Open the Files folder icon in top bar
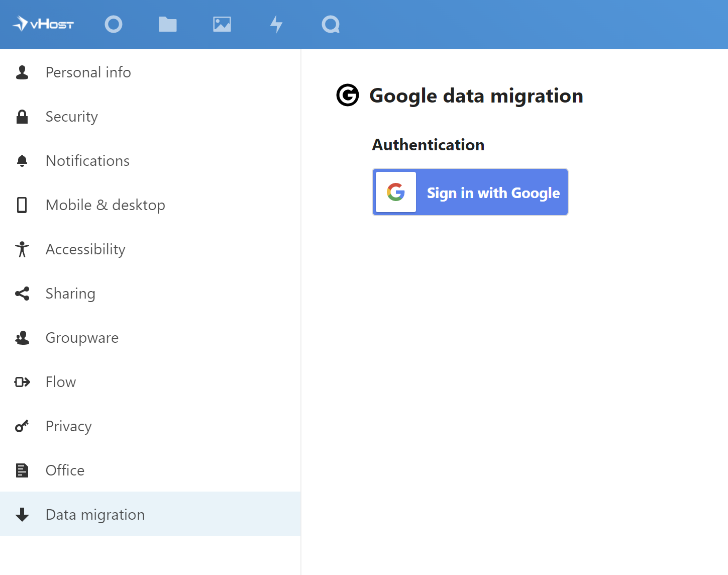728x575 pixels. tap(168, 24)
